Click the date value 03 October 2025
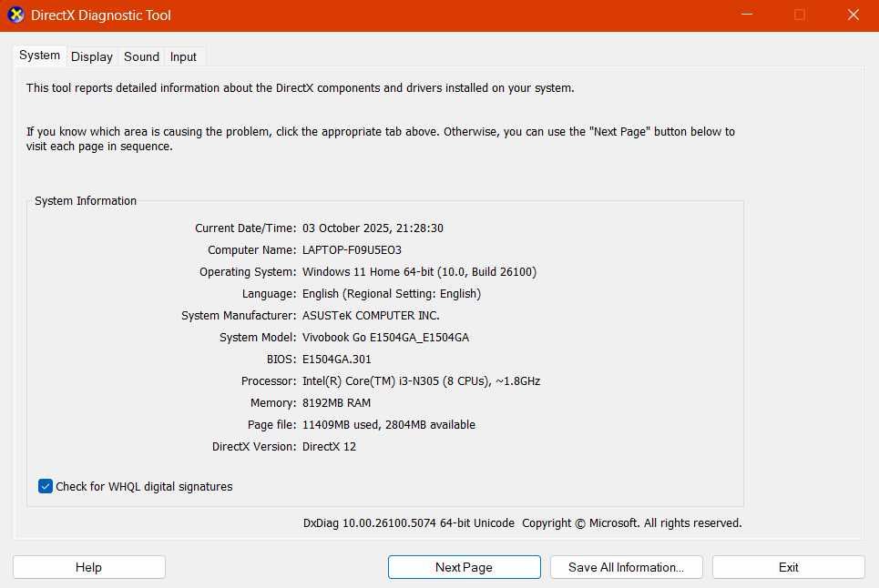The width and height of the screenshot is (879, 588). (x=346, y=228)
